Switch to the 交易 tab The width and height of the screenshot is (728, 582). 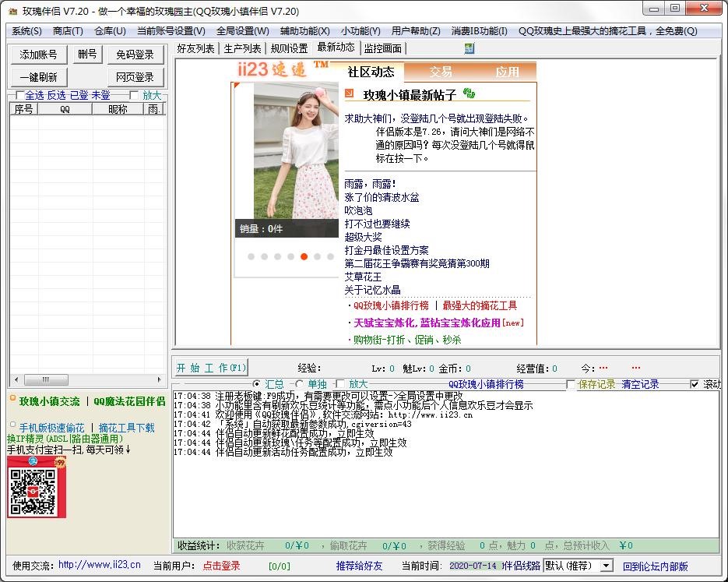[x=441, y=70]
